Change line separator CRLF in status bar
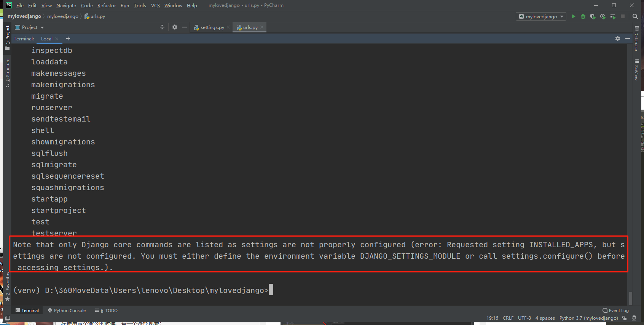 tap(508, 318)
